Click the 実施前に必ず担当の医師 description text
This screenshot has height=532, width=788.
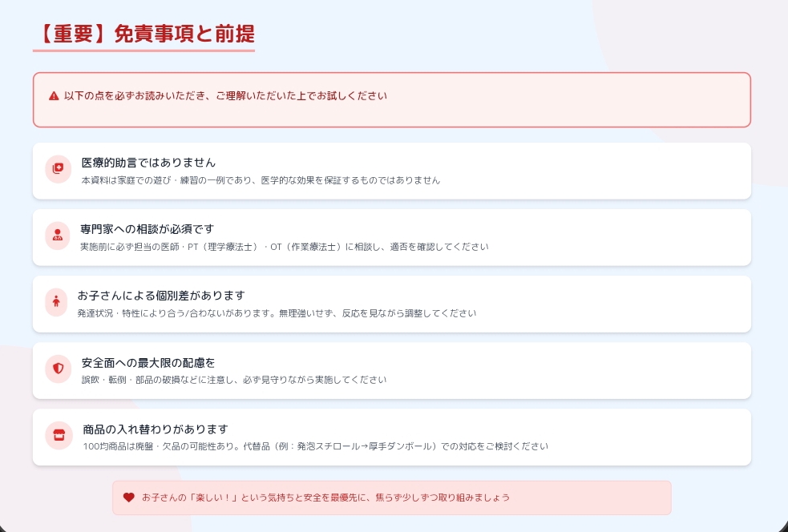284,247
